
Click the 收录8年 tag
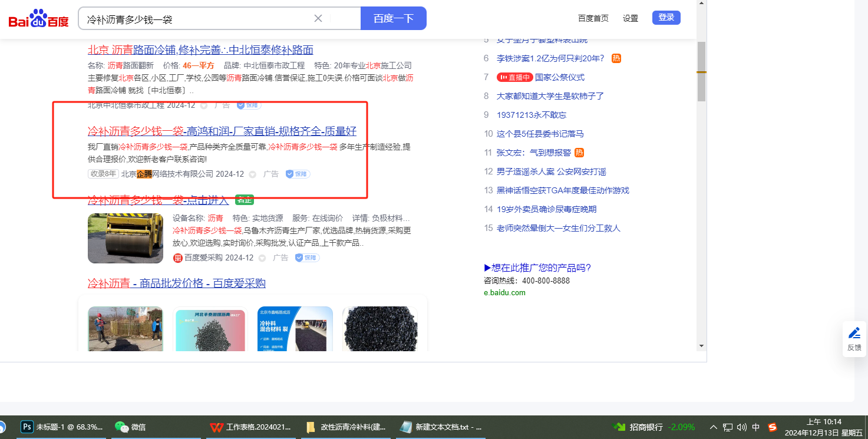(103, 174)
